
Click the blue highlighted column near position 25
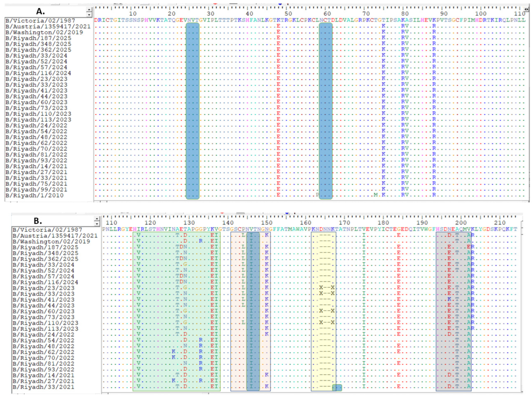192,108
